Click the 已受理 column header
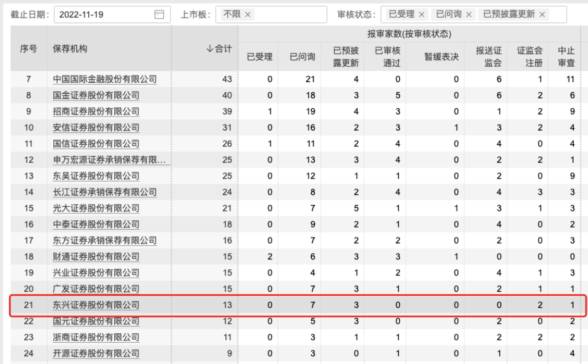This screenshot has height=364, width=588. [260, 57]
